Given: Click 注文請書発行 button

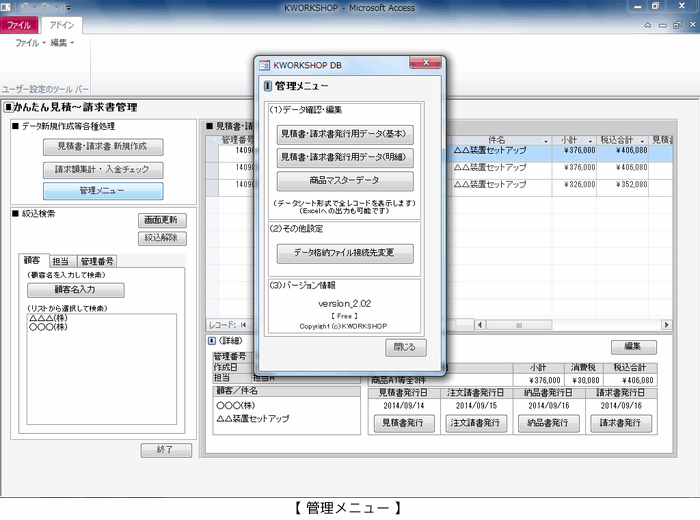Looking at the screenshot, I should 476,423.
